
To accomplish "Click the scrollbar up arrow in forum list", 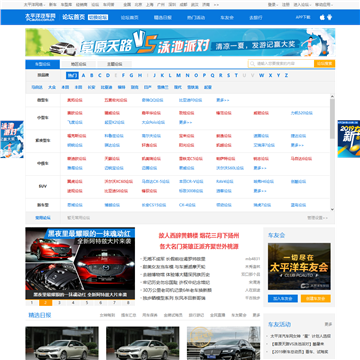I will (332, 97).
